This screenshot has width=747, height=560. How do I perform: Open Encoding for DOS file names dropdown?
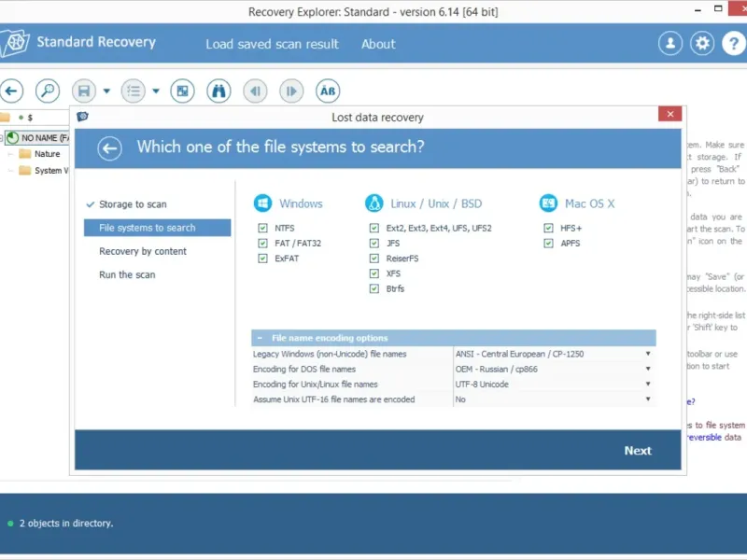pos(647,369)
